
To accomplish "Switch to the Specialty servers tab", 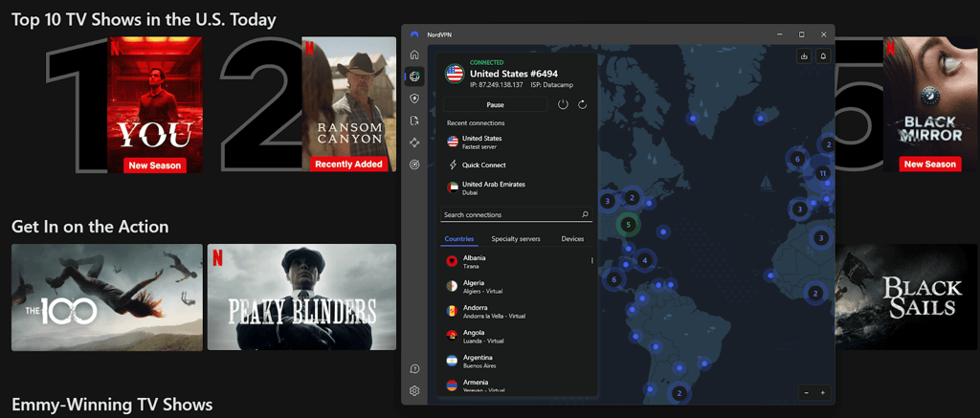I will tap(516, 239).
